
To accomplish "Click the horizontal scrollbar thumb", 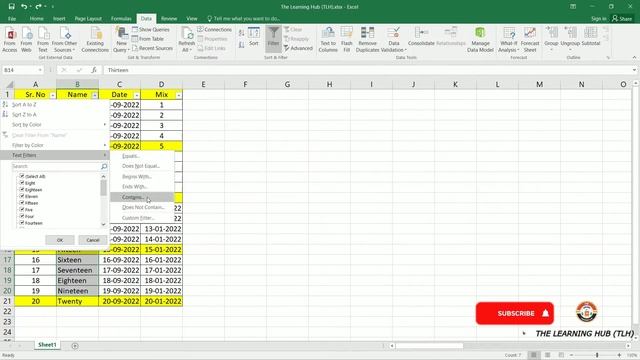I will pyautogui.click(x=429, y=346).
